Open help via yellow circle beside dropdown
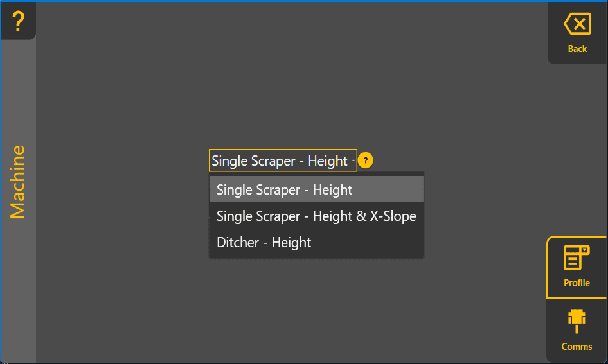This screenshot has height=364, width=608. point(366,160)
